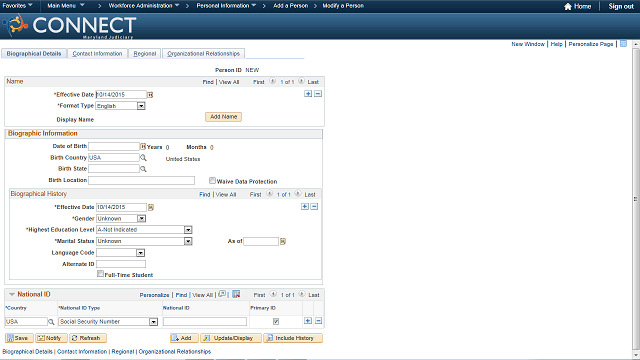
Task: Click the Home icon in the header
Action: 568,6
